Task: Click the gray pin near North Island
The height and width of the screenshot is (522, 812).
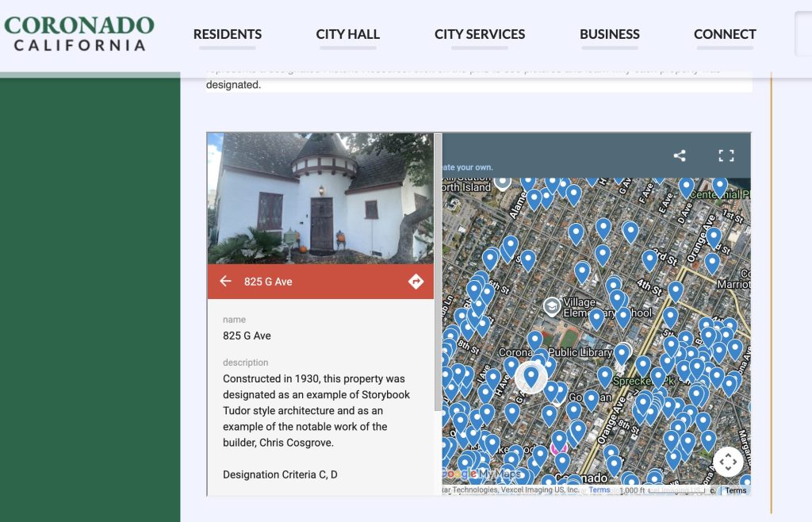Action: click(x=502, y=182)
